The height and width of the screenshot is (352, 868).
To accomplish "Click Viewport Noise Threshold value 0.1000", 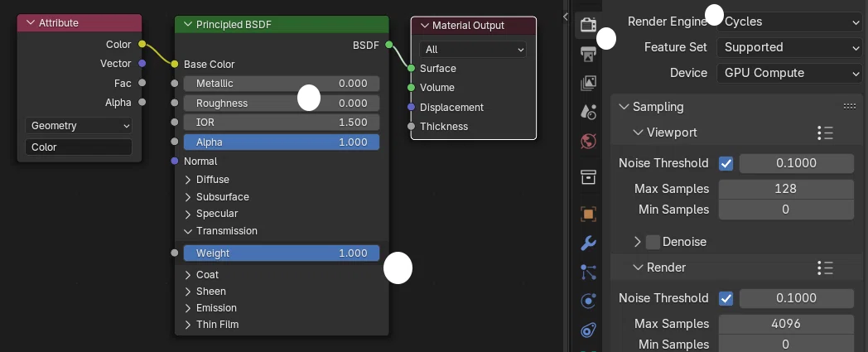I will click(x=797, y=163).
